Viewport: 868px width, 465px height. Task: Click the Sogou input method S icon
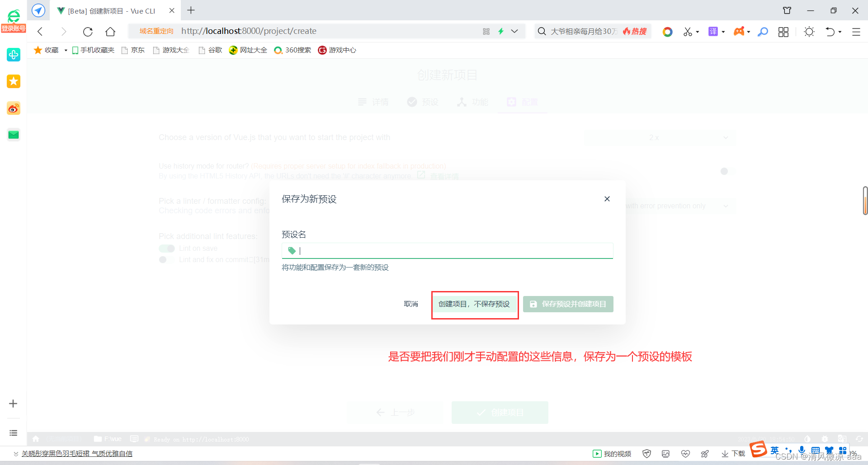(x=759, y=449)
